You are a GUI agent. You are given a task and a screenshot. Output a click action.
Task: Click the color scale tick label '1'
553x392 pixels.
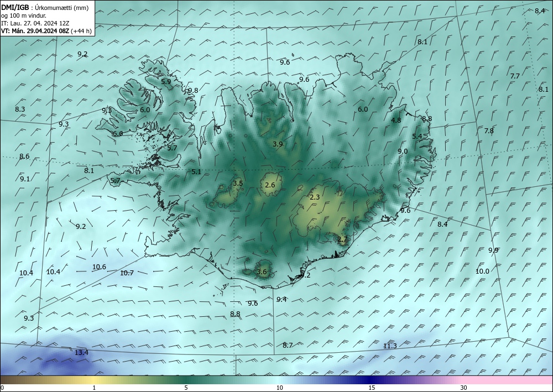tap(94, 388)
